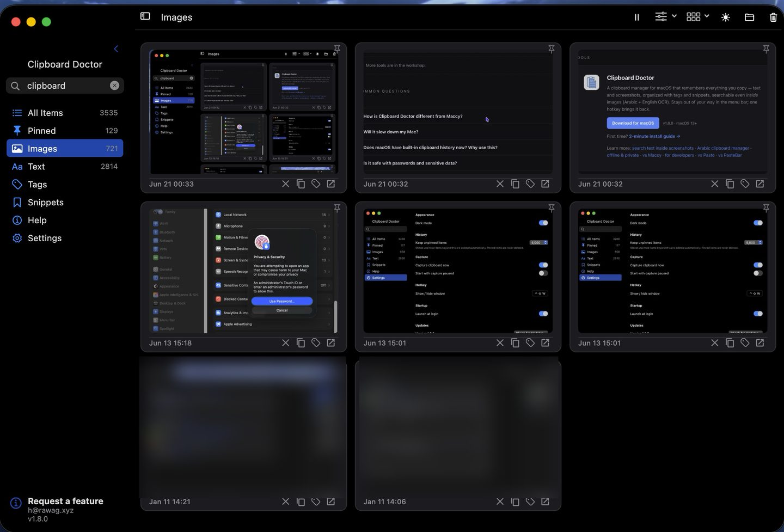Image resolution: width=784 pixels, height=532 pixels.
Task: Open the Pinned category
Action: tap(65, 131)
